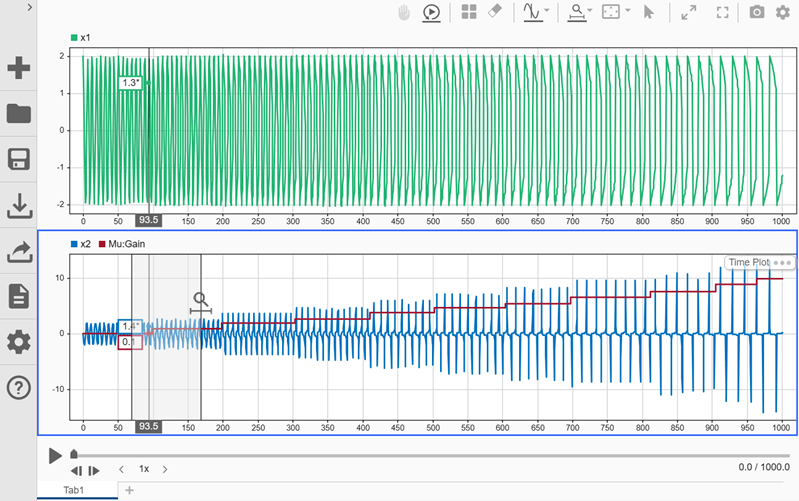The height and width of the screenshot is (501, 799).
Task: Click the x2 legend label
Action: pos(86,244)
